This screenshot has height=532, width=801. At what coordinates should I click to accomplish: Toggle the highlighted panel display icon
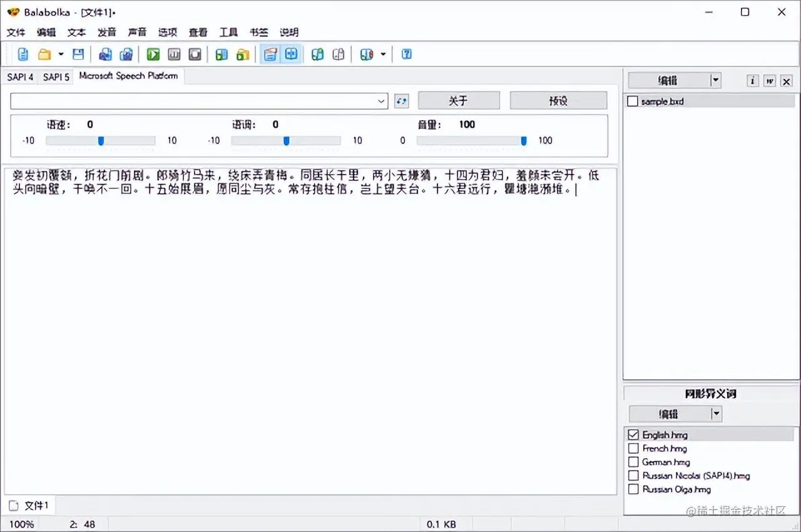[x=270, y=54]
